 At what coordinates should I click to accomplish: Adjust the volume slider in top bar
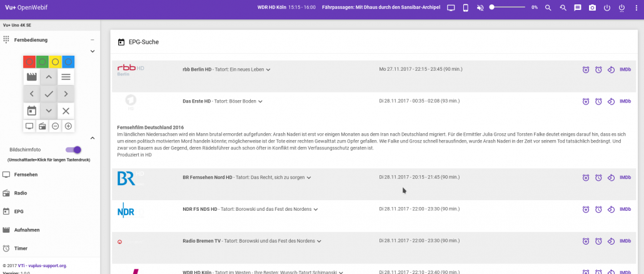pos(508,8)
